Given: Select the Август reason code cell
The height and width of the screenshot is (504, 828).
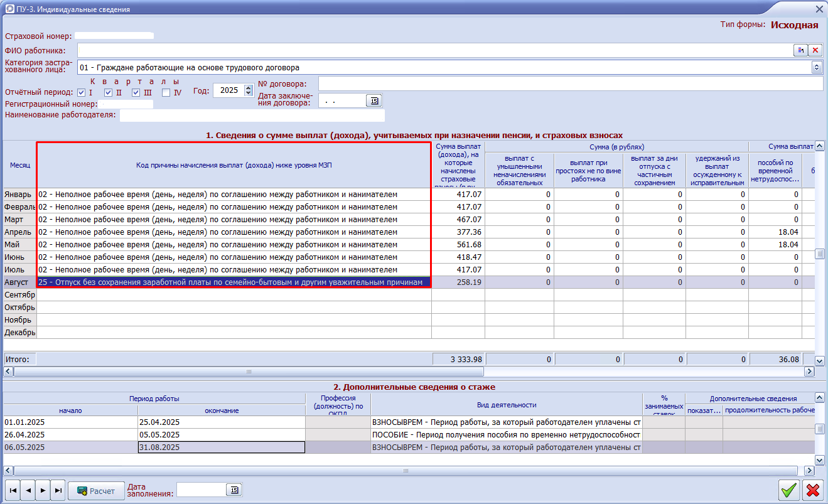Looking at the screenshot, I should click(x=234, y=282).
